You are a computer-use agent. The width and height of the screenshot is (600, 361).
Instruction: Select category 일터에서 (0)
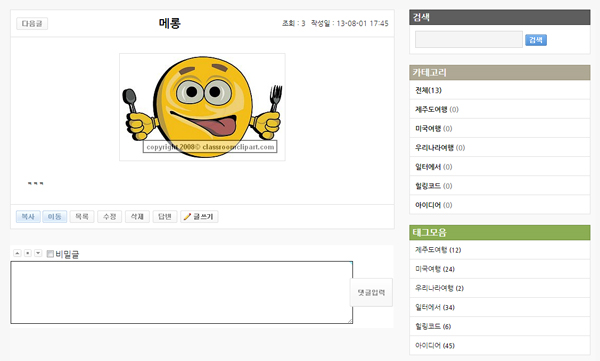pos(434,167)
